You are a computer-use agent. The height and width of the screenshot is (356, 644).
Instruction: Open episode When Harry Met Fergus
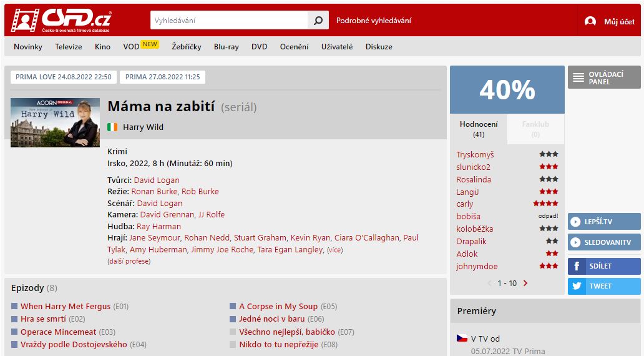(66, 306)
